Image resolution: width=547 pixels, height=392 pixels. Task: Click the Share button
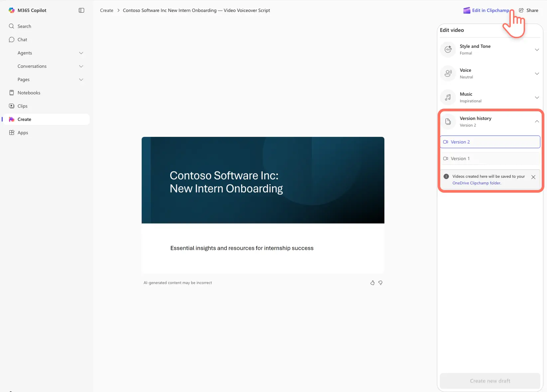point(529,10)
